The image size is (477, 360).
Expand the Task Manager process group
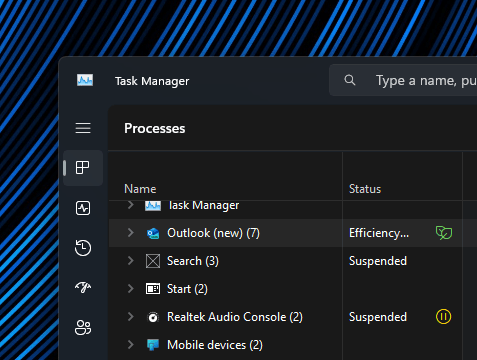click(x=131, y=205)
